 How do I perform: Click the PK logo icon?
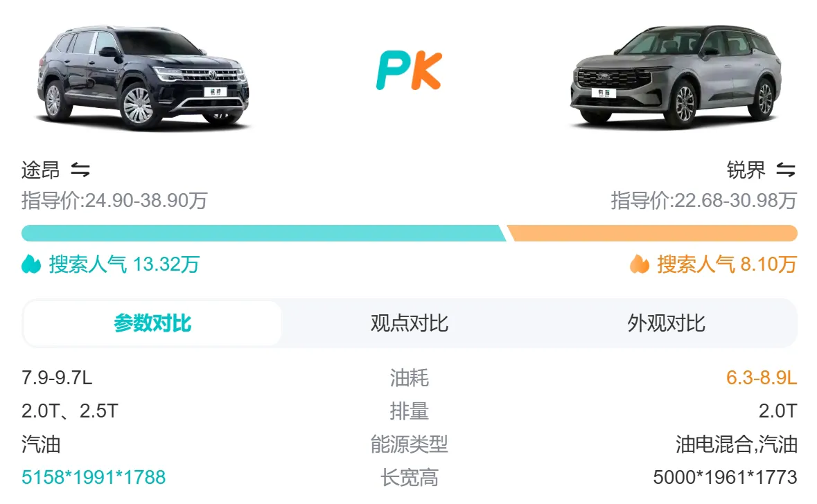point(410,70)
